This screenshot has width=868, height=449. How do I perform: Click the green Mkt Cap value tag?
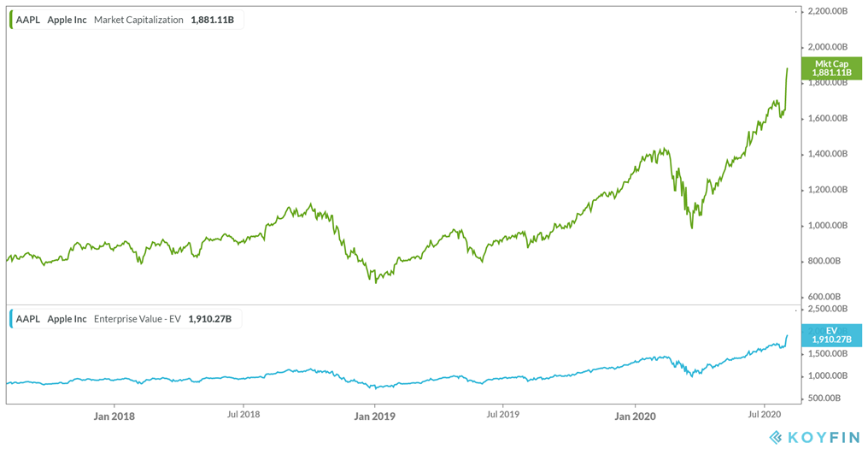[x=832, y=68]
